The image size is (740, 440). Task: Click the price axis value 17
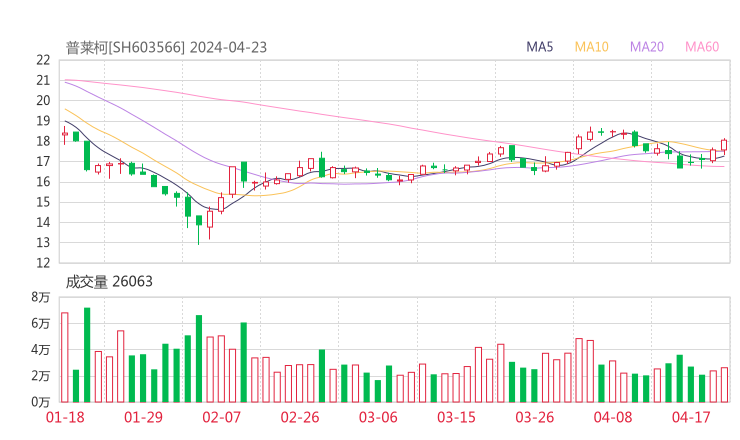[43, 162]
